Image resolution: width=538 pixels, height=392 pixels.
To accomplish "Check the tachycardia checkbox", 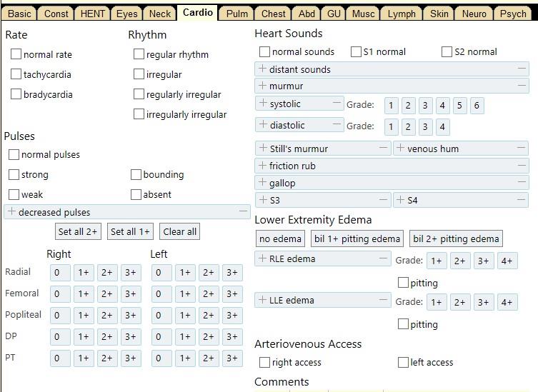I will pyautogui.click(x=16, y=74).
